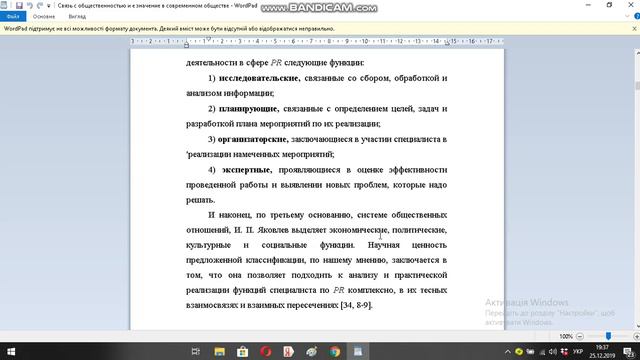Switch to the Основне ribbon tab
640x360 pixels.
click(x=44, y=16)
